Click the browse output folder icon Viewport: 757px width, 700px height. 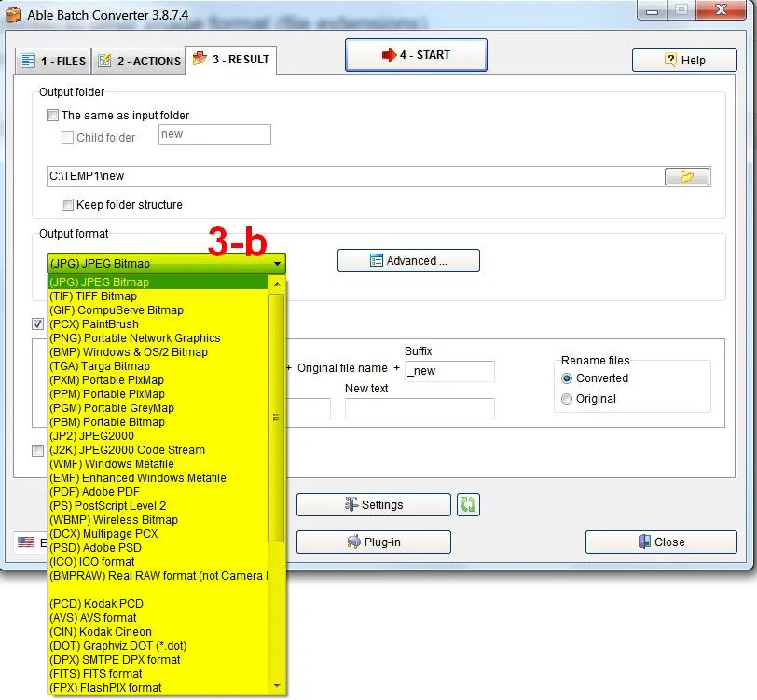tap(687, 177)
